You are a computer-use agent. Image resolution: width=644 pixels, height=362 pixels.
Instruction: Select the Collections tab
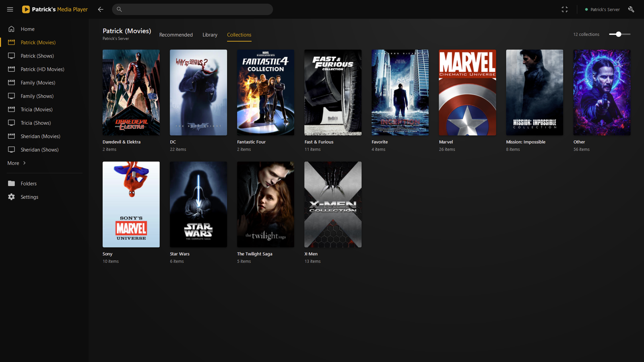coord(239,35)
